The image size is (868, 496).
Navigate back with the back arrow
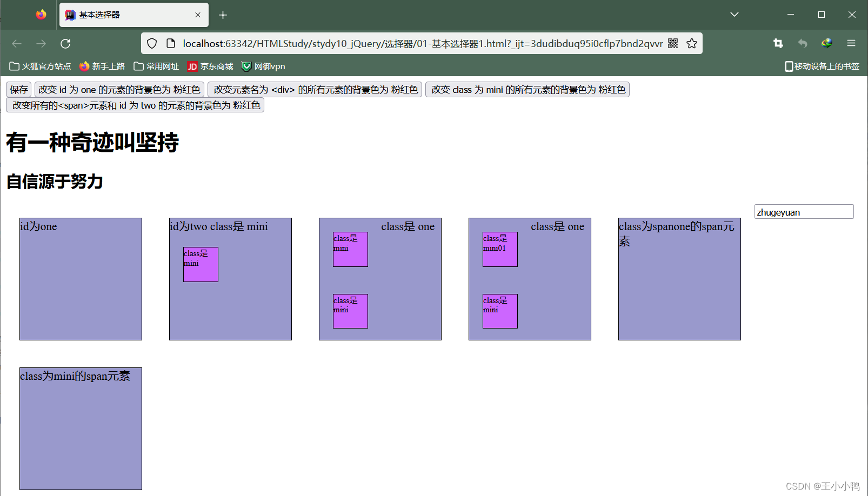coord(16,44)
